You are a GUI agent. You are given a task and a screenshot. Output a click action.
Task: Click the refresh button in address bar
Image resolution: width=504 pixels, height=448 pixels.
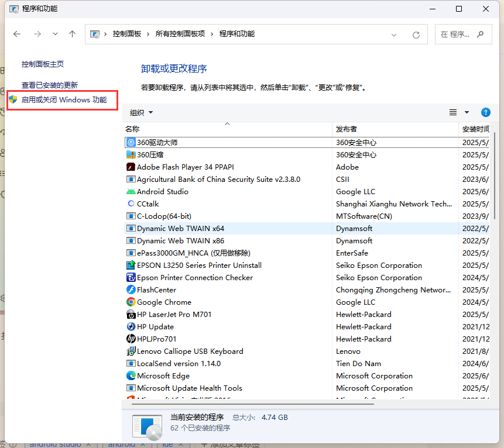point(416,35)
